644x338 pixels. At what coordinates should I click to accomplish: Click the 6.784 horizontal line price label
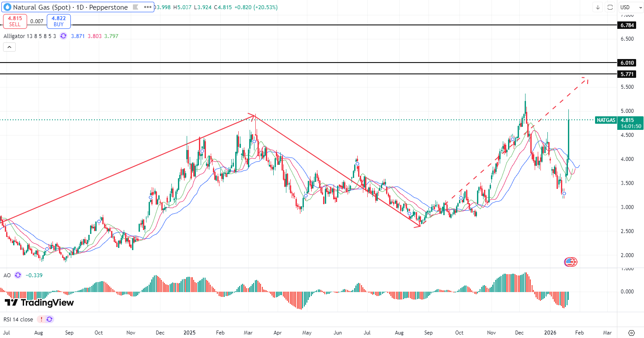(627, 25)
